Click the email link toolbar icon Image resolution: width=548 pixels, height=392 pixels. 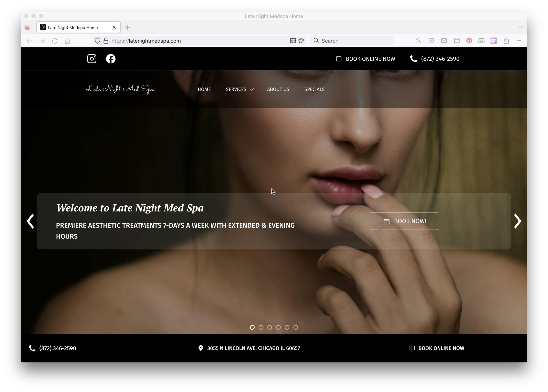[444, 41]
